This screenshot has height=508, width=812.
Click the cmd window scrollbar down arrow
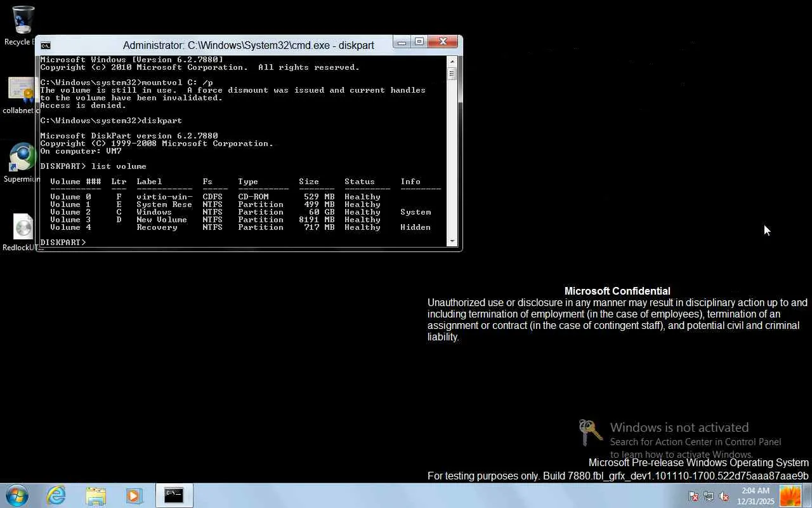point(452,241)
